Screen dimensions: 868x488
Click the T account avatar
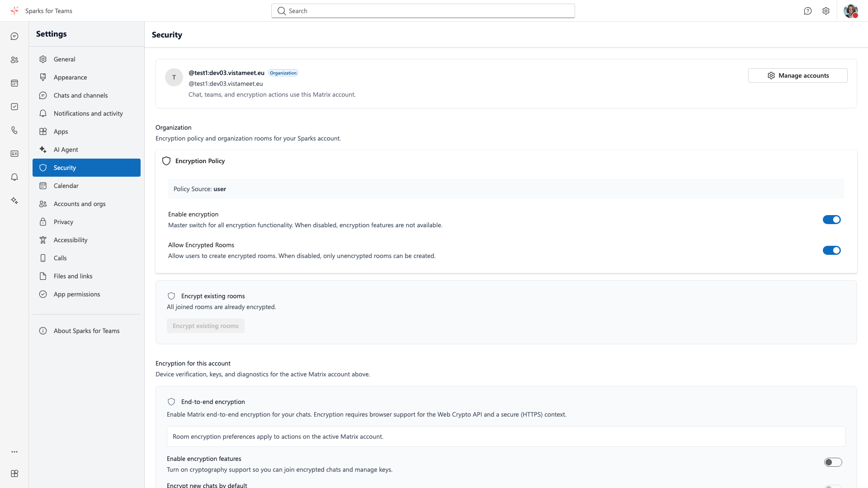pos(174,77)
